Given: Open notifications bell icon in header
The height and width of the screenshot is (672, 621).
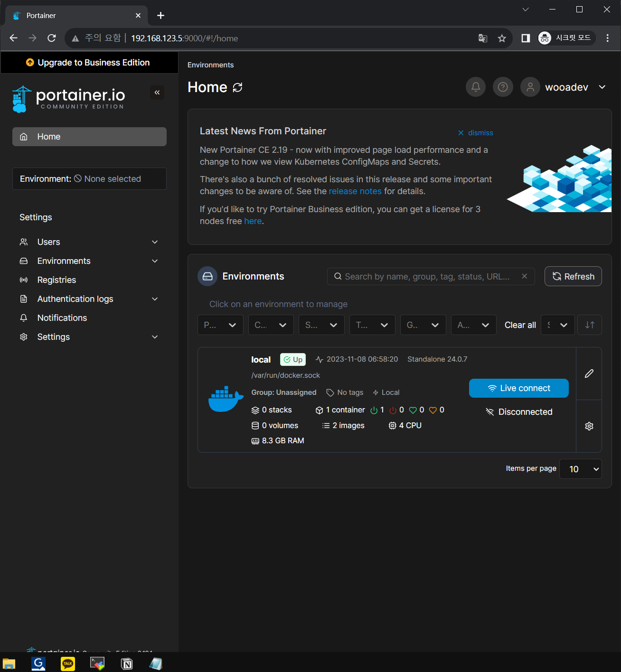Looking at the screenshot, I should click(476, 87).
